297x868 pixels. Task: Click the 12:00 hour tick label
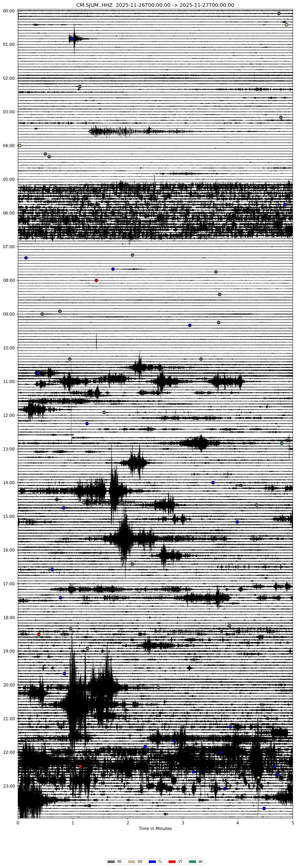click(9, 415)
